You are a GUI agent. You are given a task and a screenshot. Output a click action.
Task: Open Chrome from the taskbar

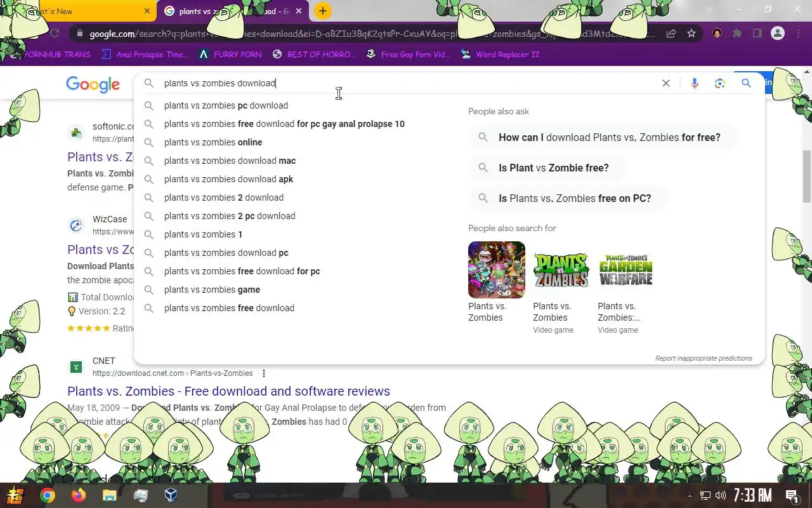48,495
